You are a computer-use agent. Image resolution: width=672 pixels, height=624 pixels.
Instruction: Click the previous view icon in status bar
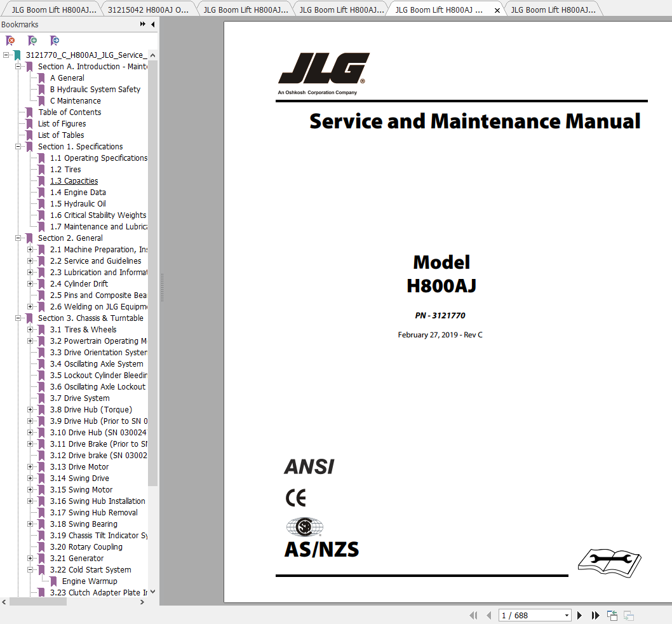(x=612, y=616)
